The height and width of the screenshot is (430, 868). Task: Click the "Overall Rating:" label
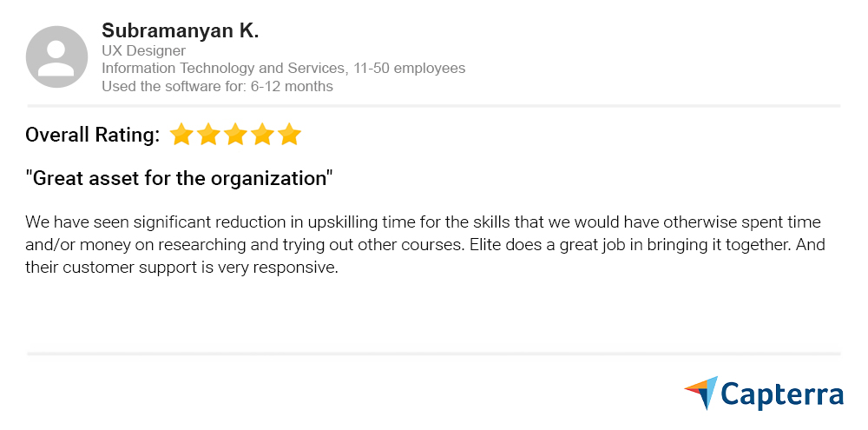(92, 135)
